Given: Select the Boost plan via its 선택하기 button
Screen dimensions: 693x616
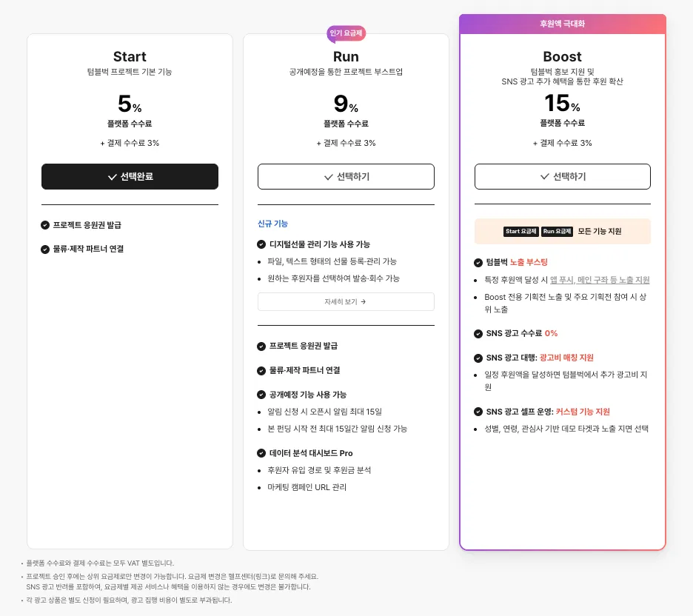Looking at the screenshot, I should (562, 177).
